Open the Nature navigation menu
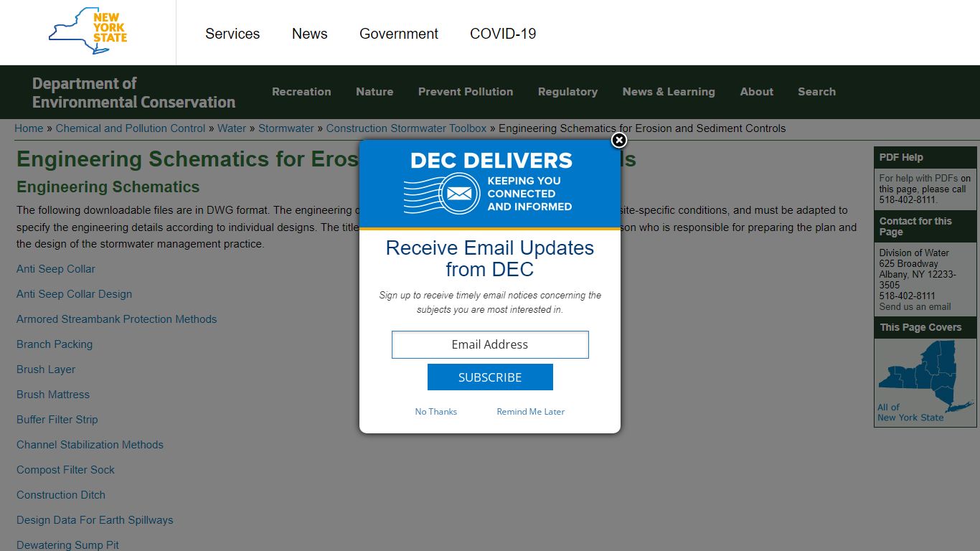Viewport: 980px width, 551px height. 374,92
